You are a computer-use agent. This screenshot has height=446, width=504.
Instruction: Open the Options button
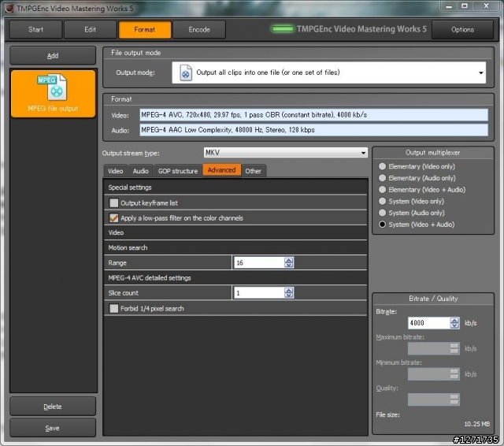point(462,30)
